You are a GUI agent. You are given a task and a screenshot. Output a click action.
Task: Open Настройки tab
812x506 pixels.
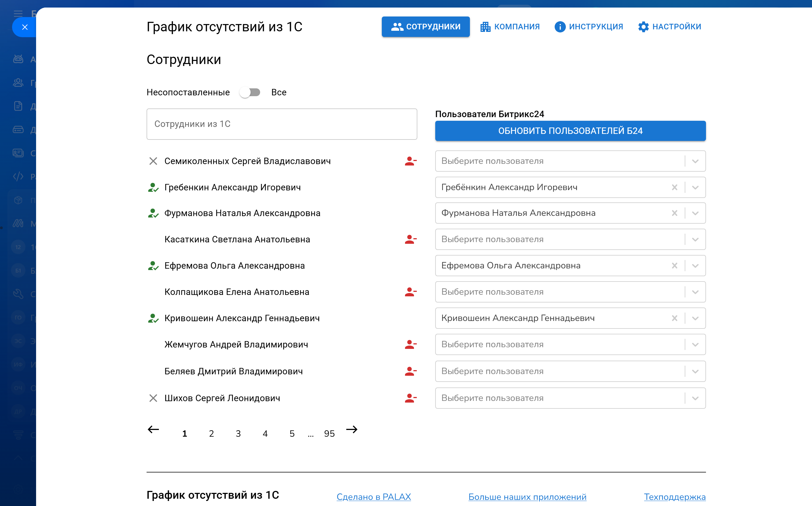click(x=670, y=27)
